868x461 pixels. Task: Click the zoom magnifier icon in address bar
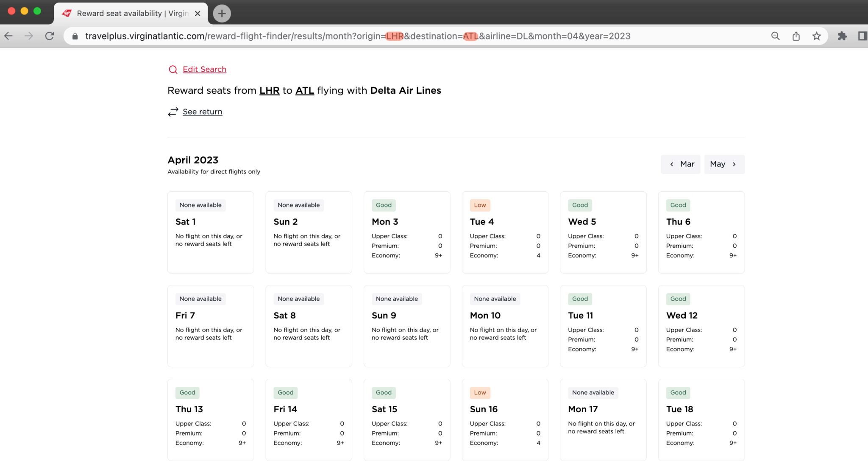(775, 36)
